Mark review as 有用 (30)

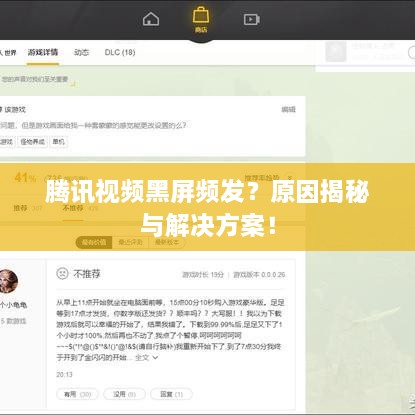[77, 394]
